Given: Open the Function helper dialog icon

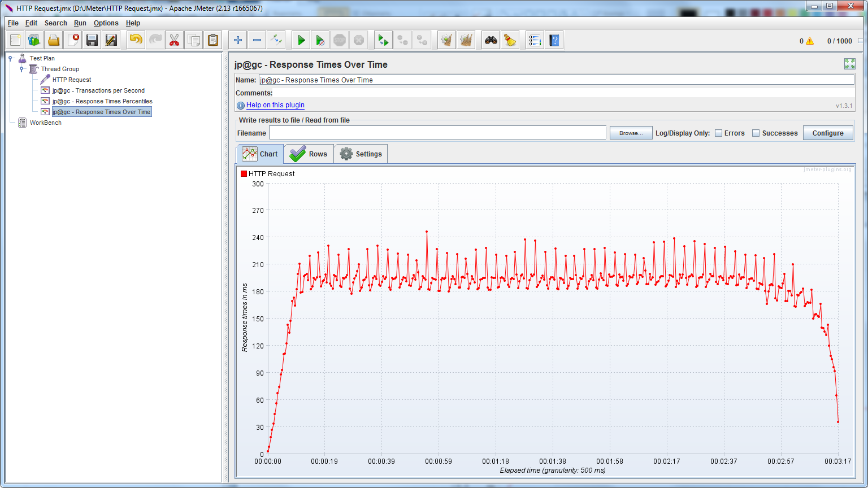Looking at the screenshot, I should pyautogui.click(x=535, y=40).
